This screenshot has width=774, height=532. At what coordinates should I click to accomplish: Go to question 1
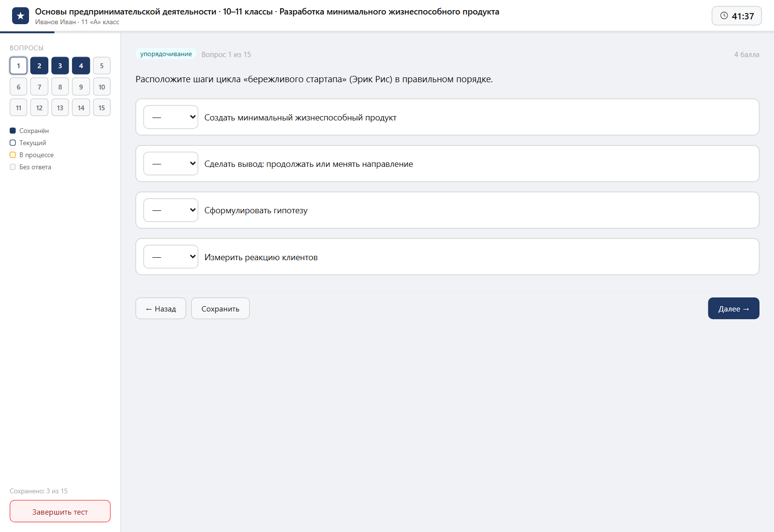pos(18,66)
